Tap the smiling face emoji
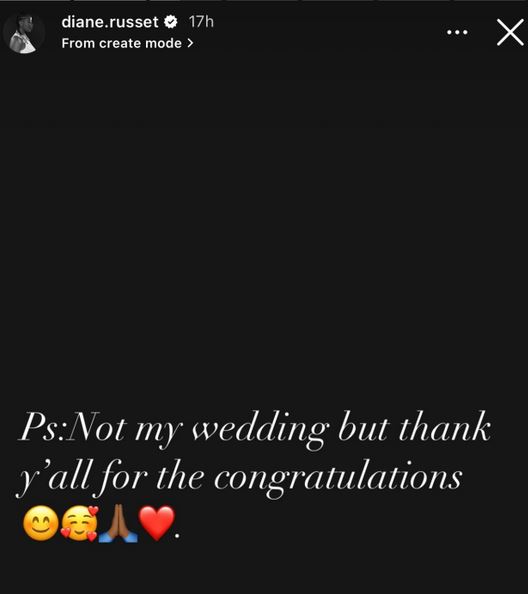This screenshot has height=594, width=528. coord(41,523)
